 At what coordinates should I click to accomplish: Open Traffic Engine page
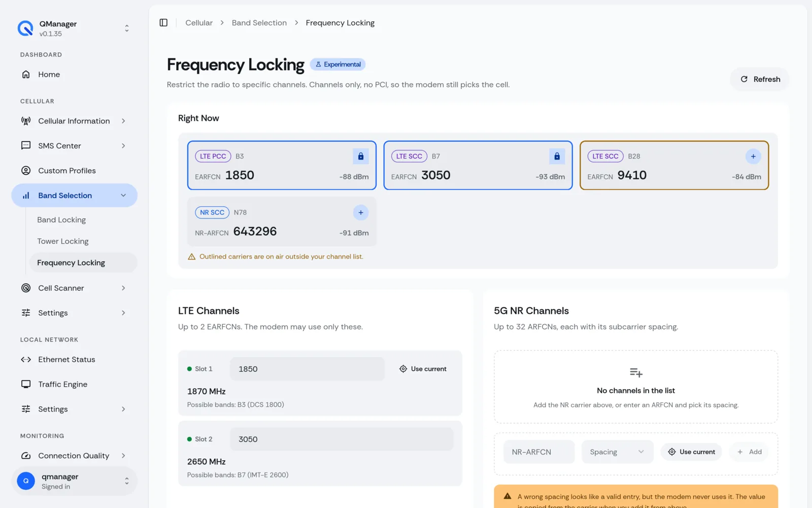point(75,385)
